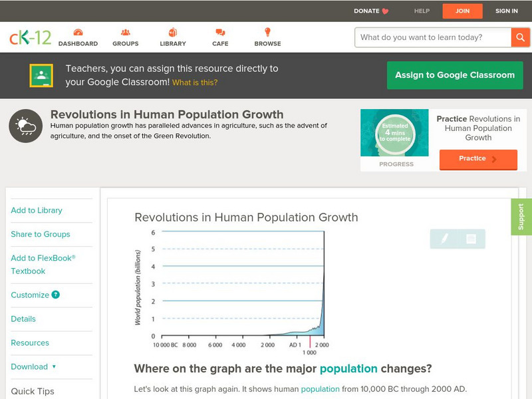
Task: Click the orange search magnifier button
Action: 520,37
